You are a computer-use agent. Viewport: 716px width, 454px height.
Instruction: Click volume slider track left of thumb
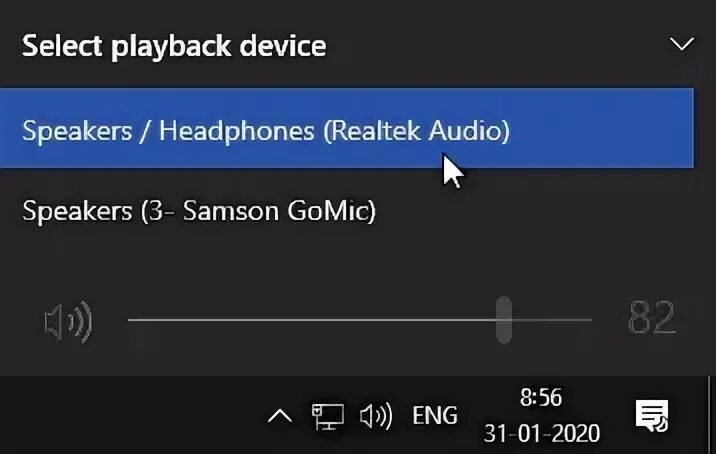coord(312,320)
